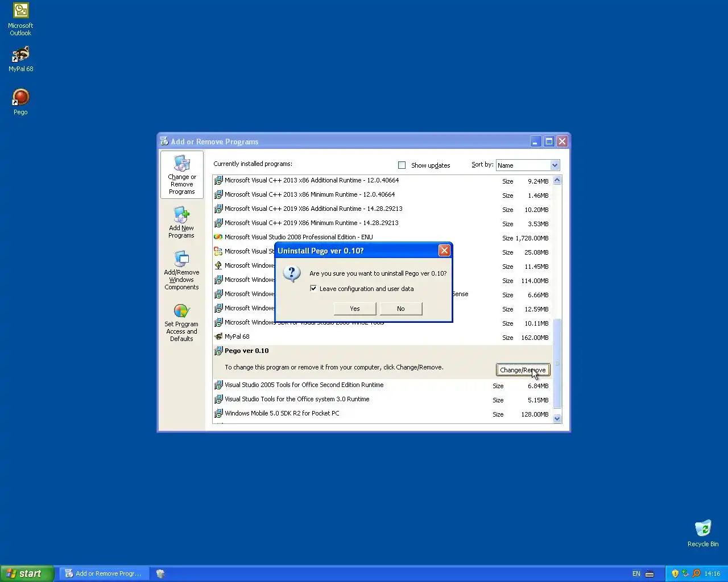This screenshot has width=728, height=582.
Task: Switch to Add or Remove Programs taskbar item
Action: pyautogui.click(x=105, y=573)
